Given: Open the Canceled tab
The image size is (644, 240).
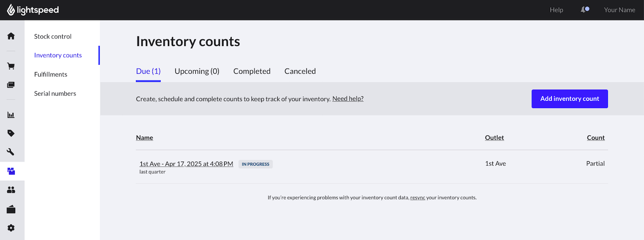Looking at the screenshot, I should (300, 71).
